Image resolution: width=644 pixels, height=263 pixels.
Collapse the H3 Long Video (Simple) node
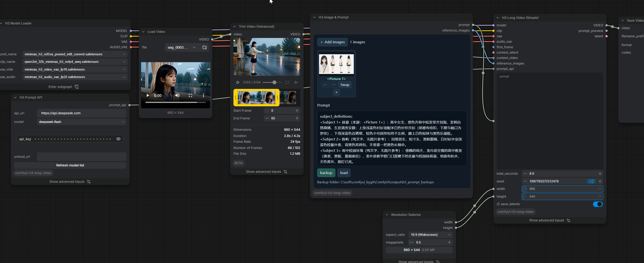[498, 18]
